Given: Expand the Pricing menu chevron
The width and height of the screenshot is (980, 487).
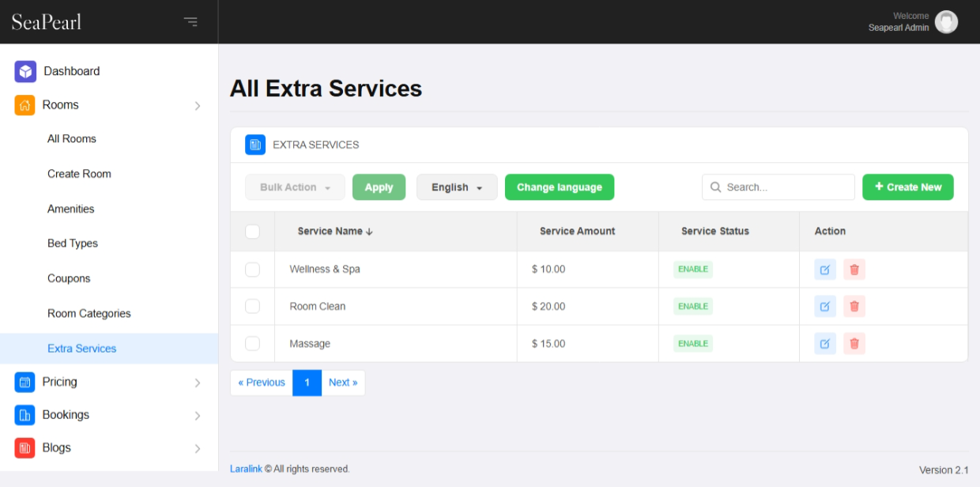Looking at the screenshot, I should [198, 383].
